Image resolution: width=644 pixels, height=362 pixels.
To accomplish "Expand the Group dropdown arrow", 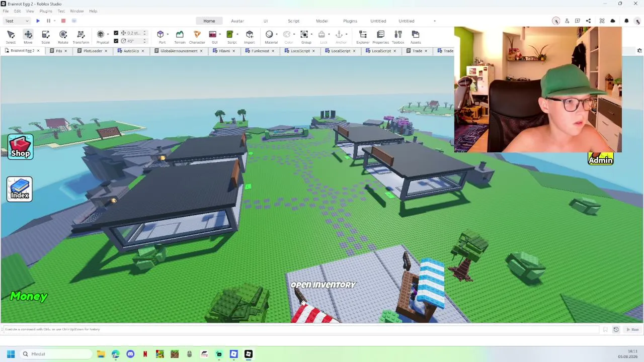I will 311,35.
